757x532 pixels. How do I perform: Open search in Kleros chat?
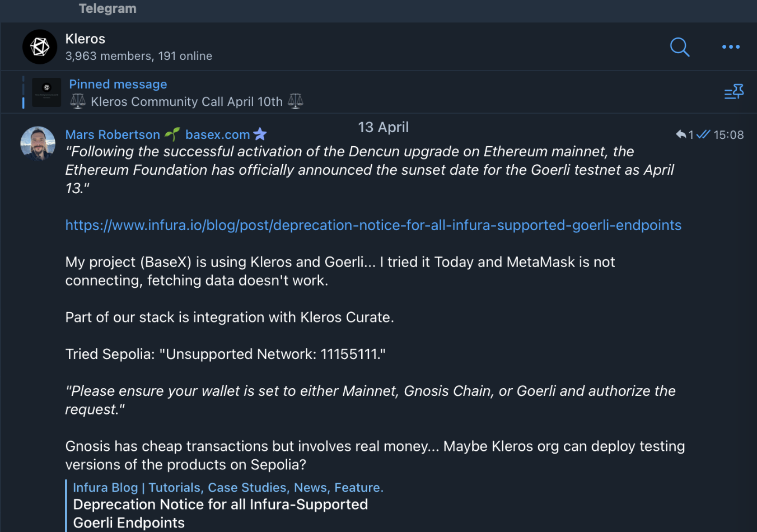click(679, 47)
